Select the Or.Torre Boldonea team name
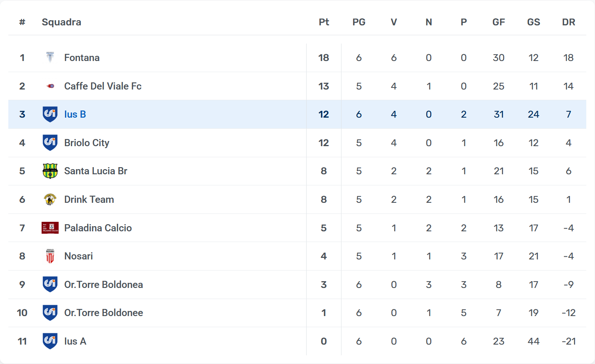Image resolution: width=595 pixels, height=364 pixels. (x=103, y=284)
